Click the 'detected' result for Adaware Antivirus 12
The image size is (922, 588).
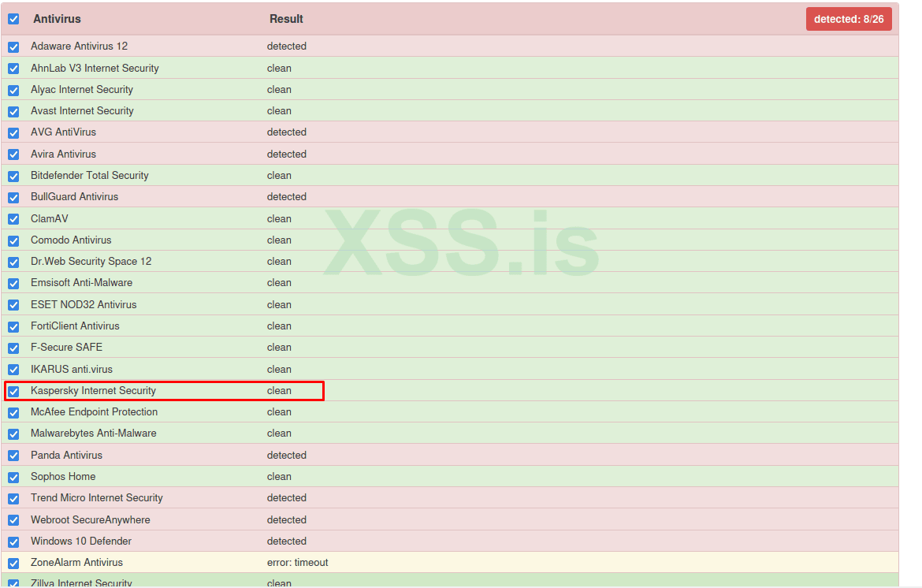287,46
